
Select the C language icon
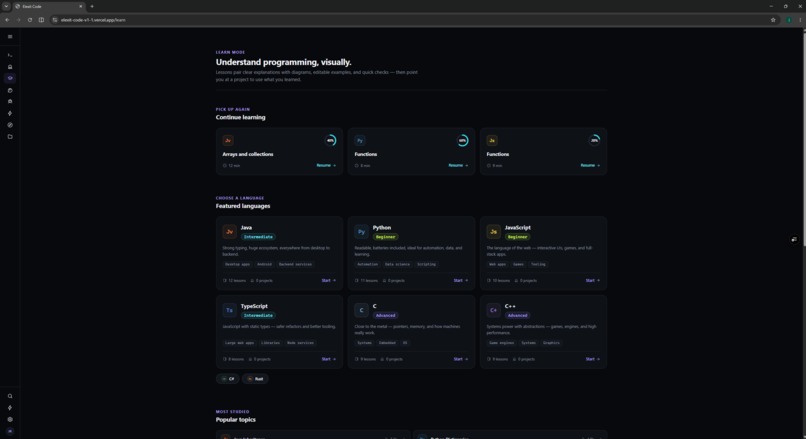[x=361, y=310]
